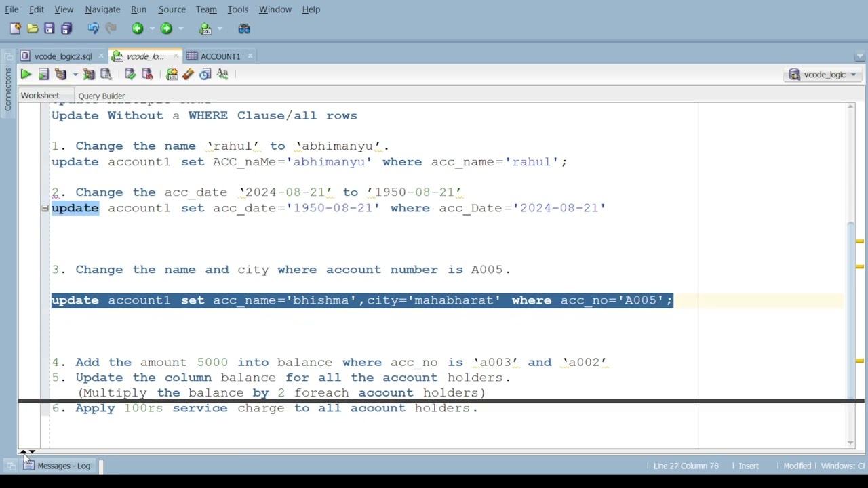Open the File menu
868x488 pixels.
pyautogui.click(x=12, y=9)
